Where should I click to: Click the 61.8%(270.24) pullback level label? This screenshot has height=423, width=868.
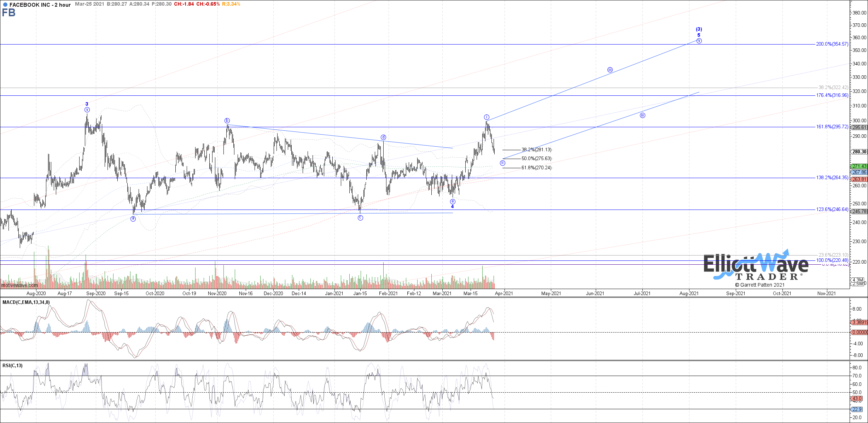(536, 168)
